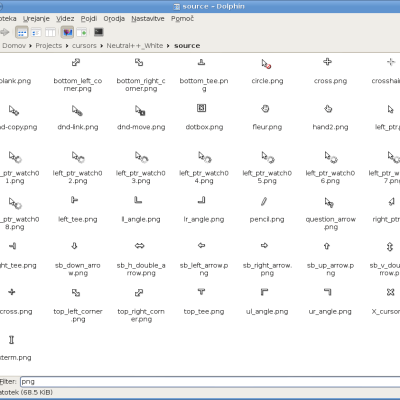The image size is (400, 400).
Task: Open the Terminal panel icon
Action: point(99,32)
